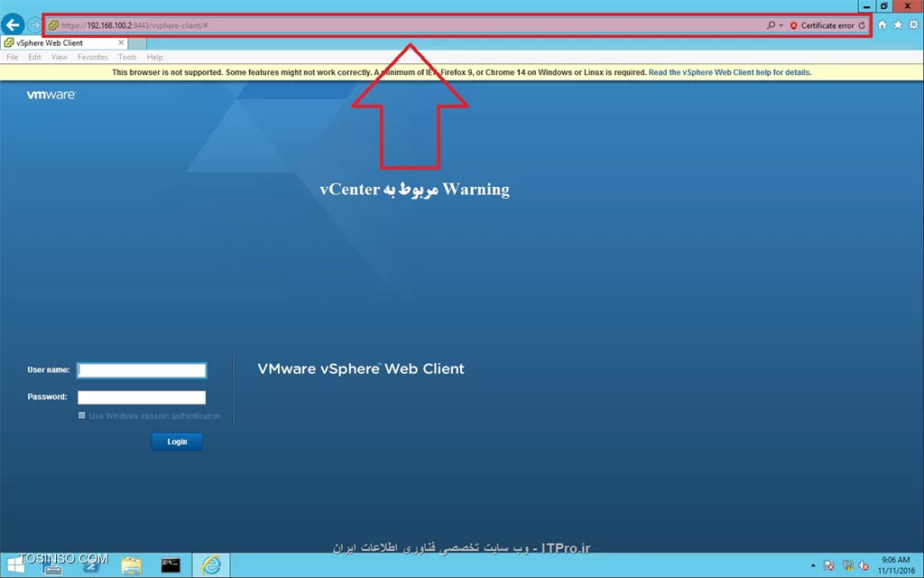Close the vSphere Web Client tab

click(x=122, y=42)
